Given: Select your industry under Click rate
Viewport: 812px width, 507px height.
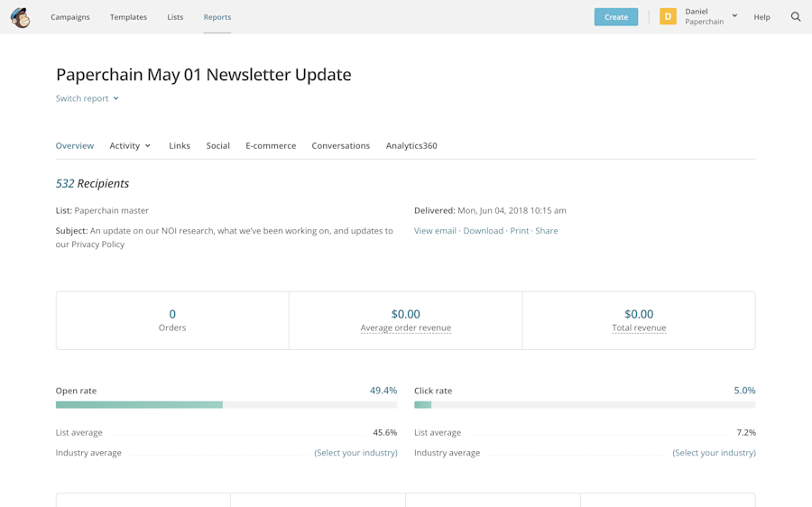Looking at the screenshot, I should (x=715, y=453).
